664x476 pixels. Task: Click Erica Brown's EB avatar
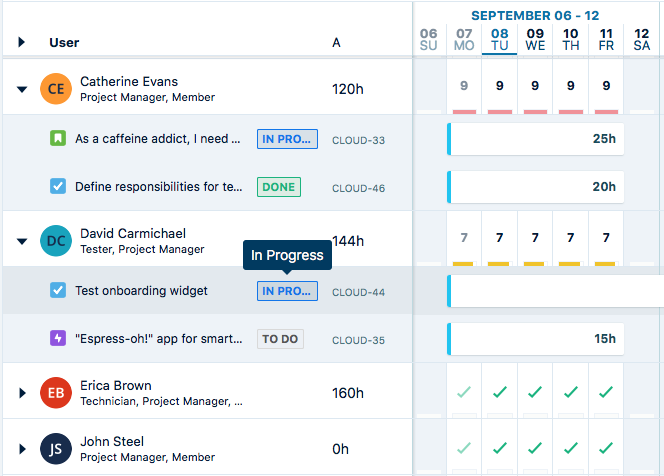point(56,393)
